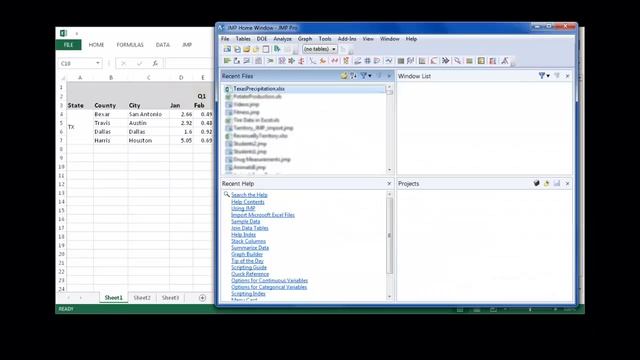Expand the Excel Name Box dropdown arrow
This screenshot has height=360, width=640.
click(x=98, y=63)
